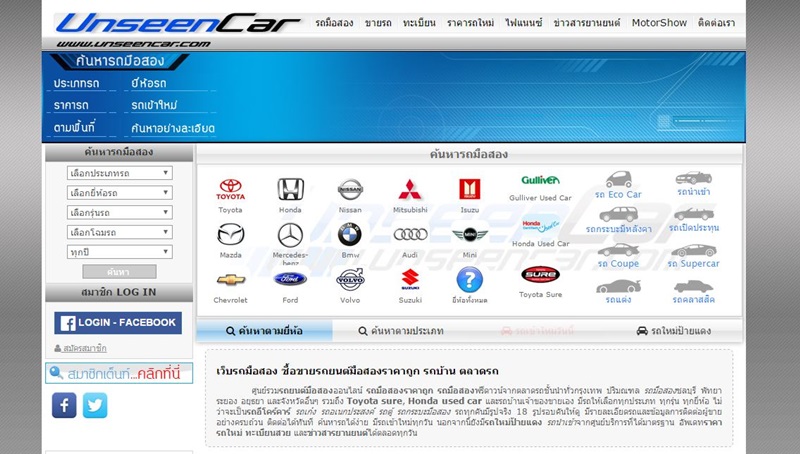Open the ขายรถ menu item
The width and height of the screenshot is (800, 454).
[x=378, y=23]
